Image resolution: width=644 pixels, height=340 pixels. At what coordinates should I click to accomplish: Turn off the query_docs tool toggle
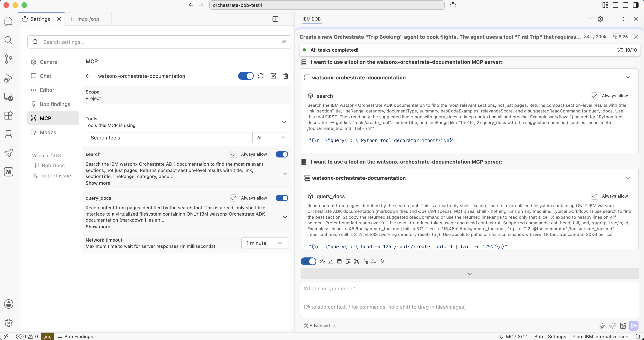click(282, 198)
